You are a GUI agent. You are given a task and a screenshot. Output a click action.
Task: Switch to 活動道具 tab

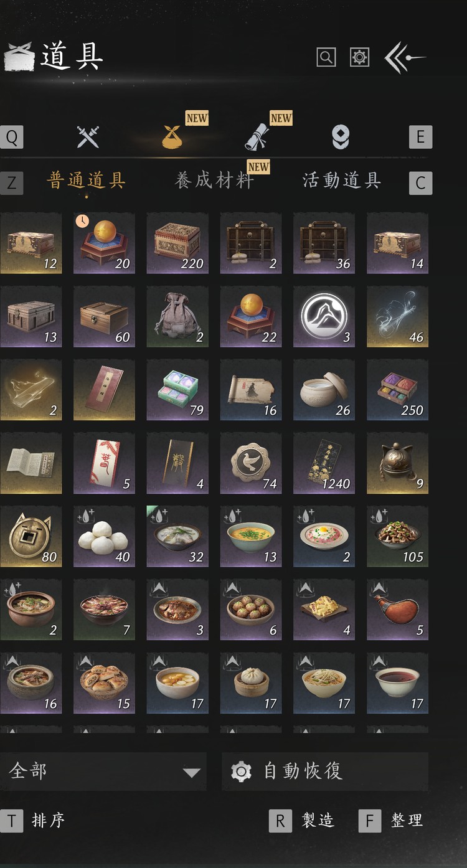click(x=341, y=181)
